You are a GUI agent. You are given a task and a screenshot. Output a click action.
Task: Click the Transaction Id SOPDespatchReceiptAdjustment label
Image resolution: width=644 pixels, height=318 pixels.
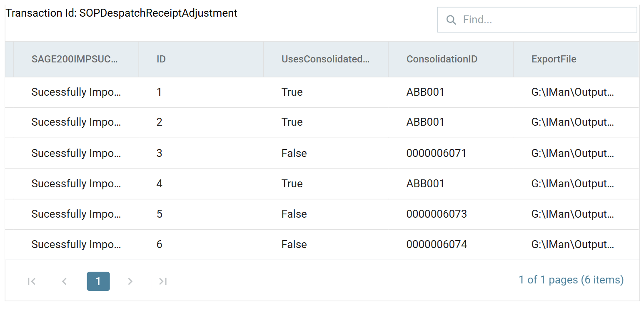coord(121,13)
